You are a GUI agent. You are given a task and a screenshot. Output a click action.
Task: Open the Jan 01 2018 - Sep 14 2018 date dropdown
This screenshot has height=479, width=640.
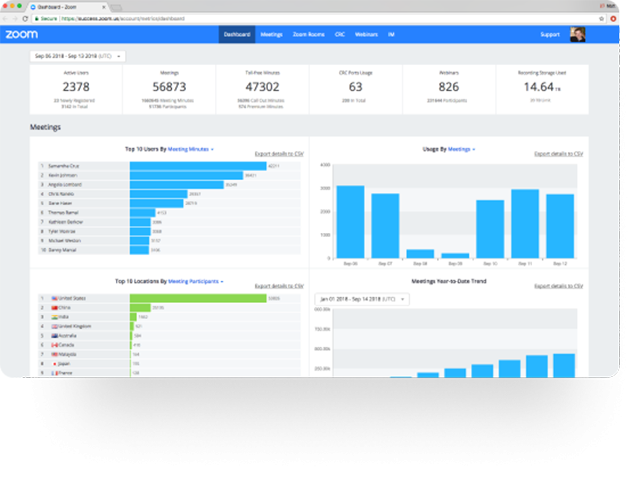tap(362, 299)
